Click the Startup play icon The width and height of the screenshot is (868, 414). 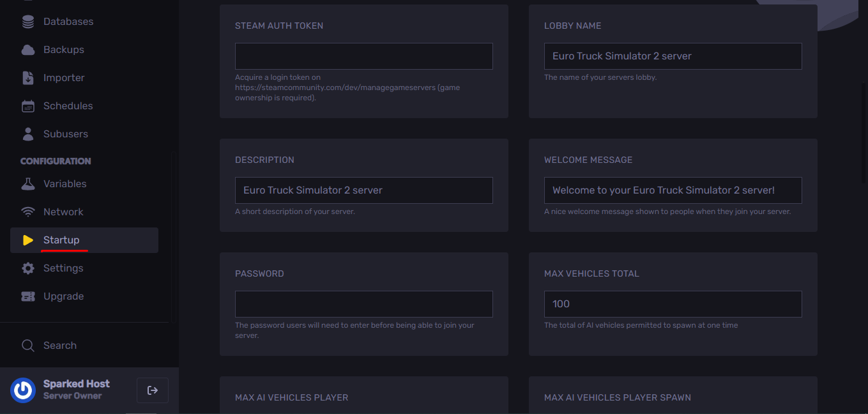[28, 240]
